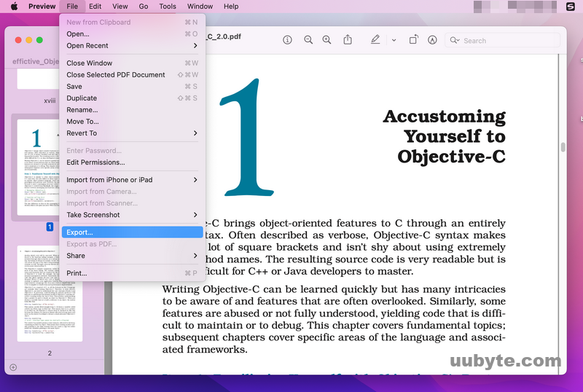
Task: Click the yellow minimize window button
Action: (28, 40)
